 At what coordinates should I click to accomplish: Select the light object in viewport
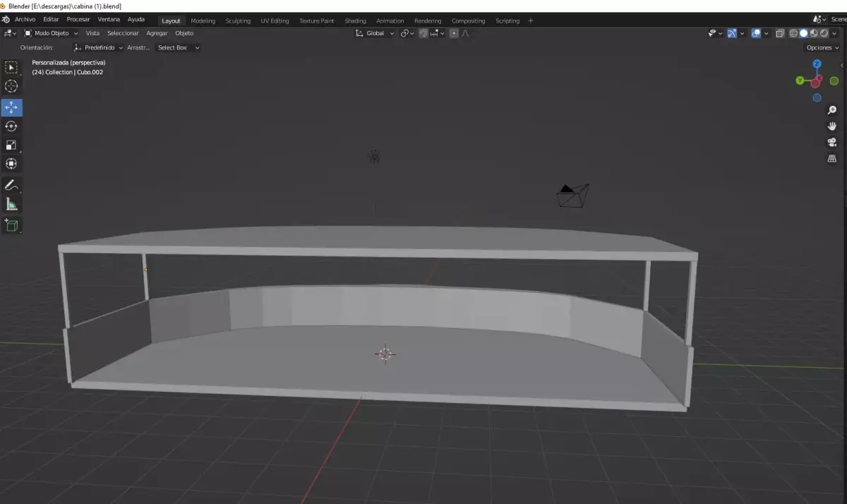tap(374, 157)
